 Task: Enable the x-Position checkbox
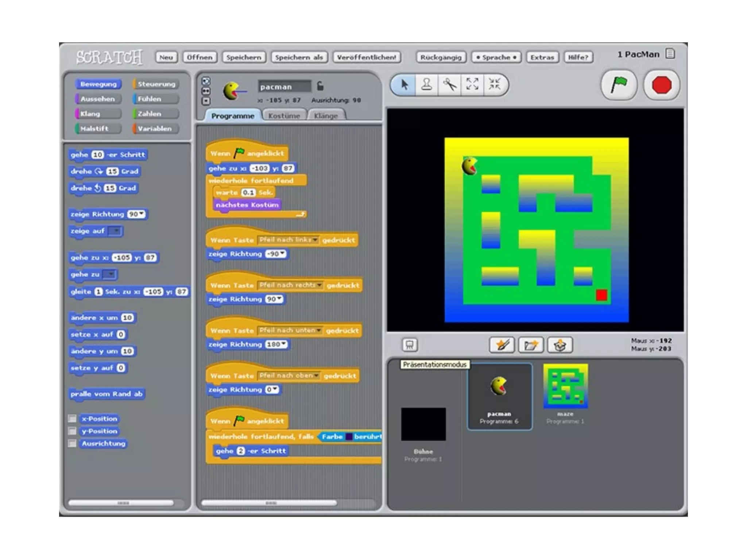coord(73,419)
